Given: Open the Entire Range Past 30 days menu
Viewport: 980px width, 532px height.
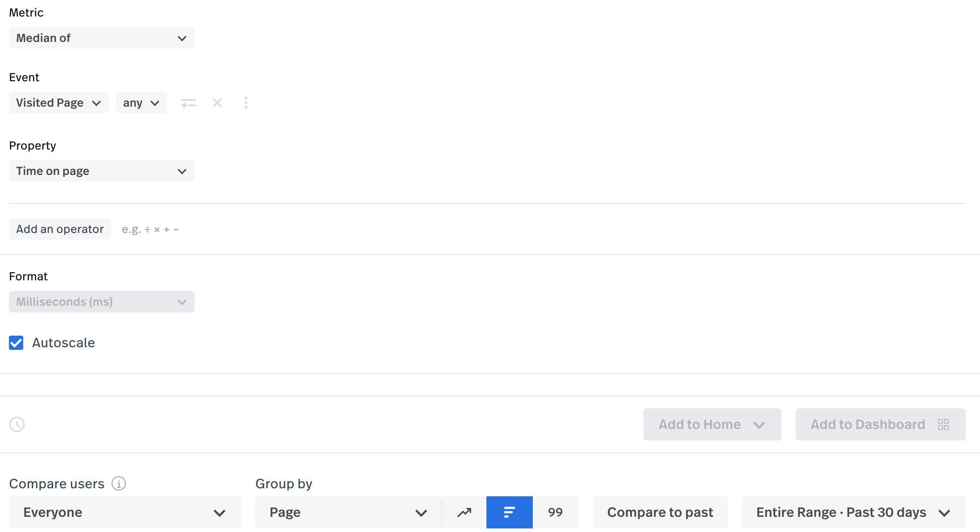Looking at the screenshot, I should click(x=853, y=512).
